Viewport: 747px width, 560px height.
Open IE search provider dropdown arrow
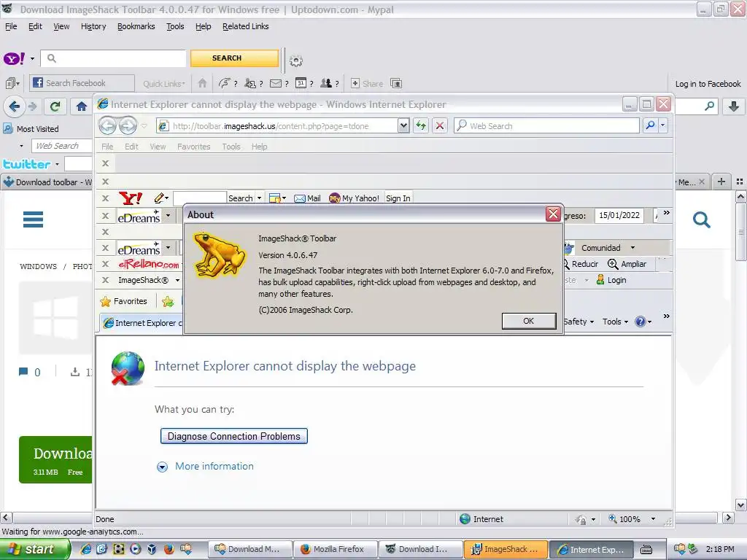(x=662, y=125)
